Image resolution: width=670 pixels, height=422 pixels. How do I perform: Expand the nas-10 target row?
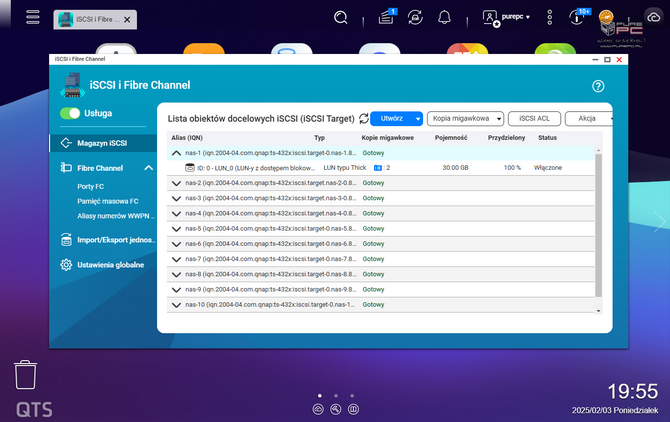pos(176,305)
